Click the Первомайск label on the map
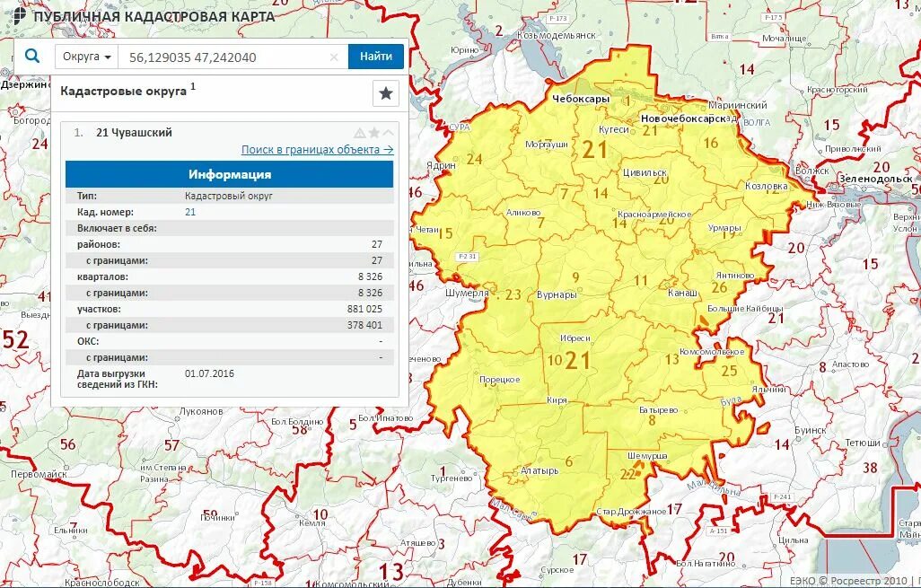 [x=39, y=474]
